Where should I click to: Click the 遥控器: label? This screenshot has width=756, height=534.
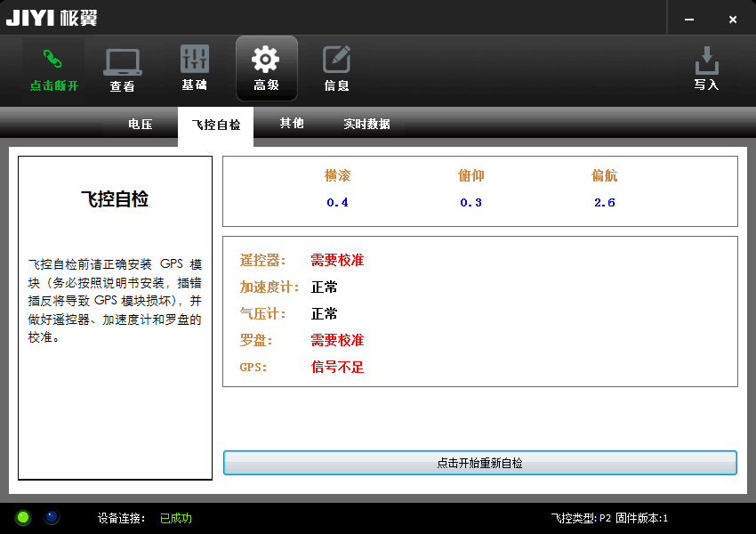(262, 261)
